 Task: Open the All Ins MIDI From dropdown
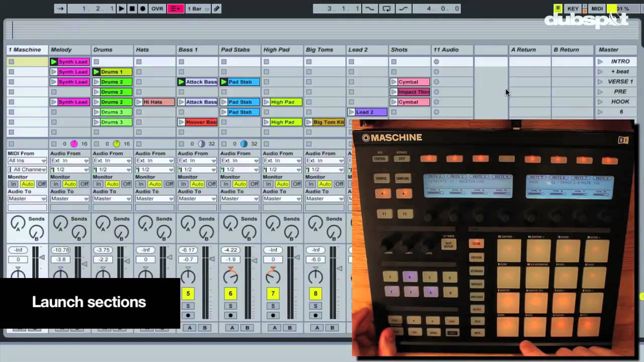[27, 161]
